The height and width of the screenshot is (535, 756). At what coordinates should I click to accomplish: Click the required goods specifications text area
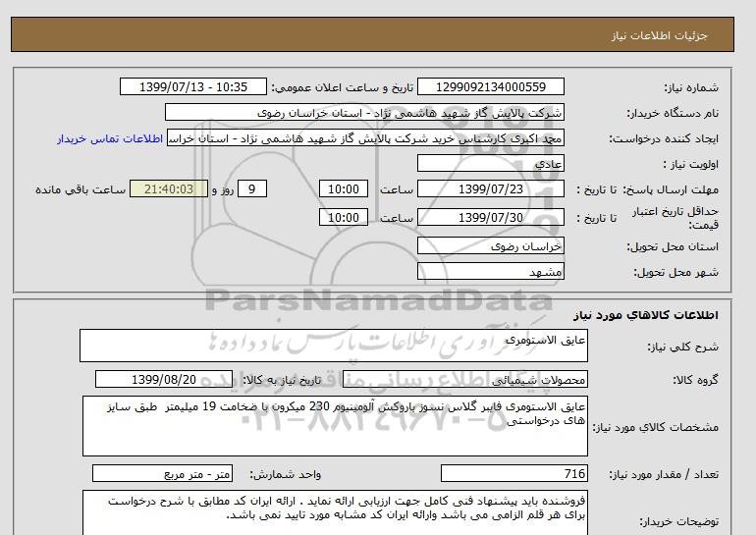tap(334, 426)
